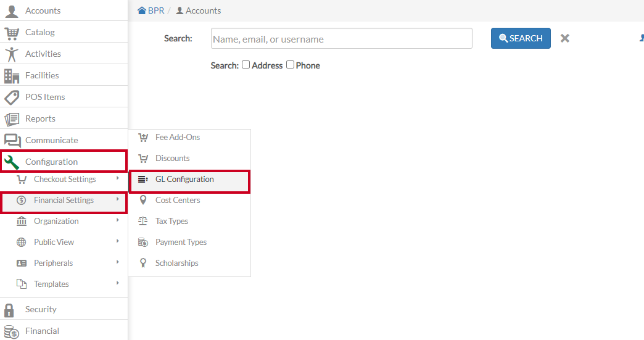
Task: Open Reports label in sidebar
Action: [40, 118]
